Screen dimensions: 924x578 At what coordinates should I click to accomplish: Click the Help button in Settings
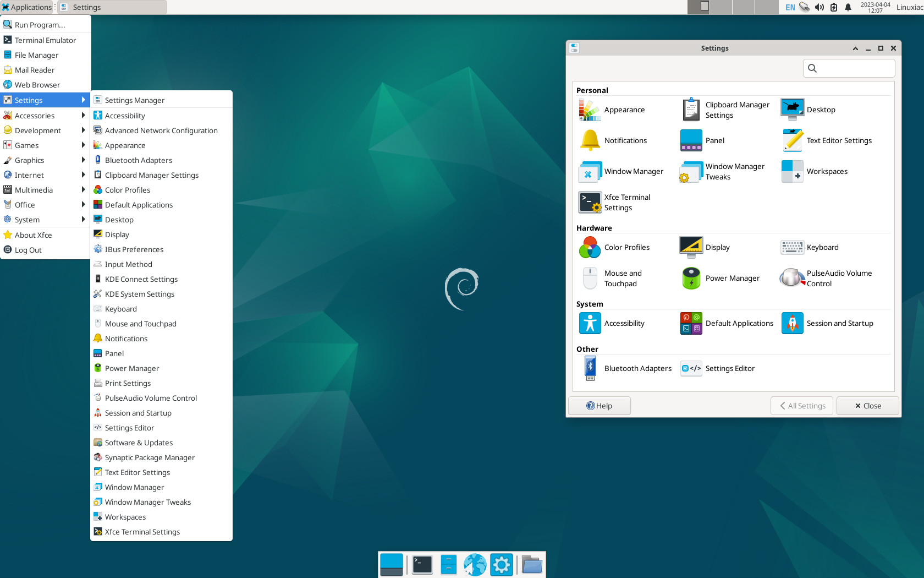coord(599,406)
